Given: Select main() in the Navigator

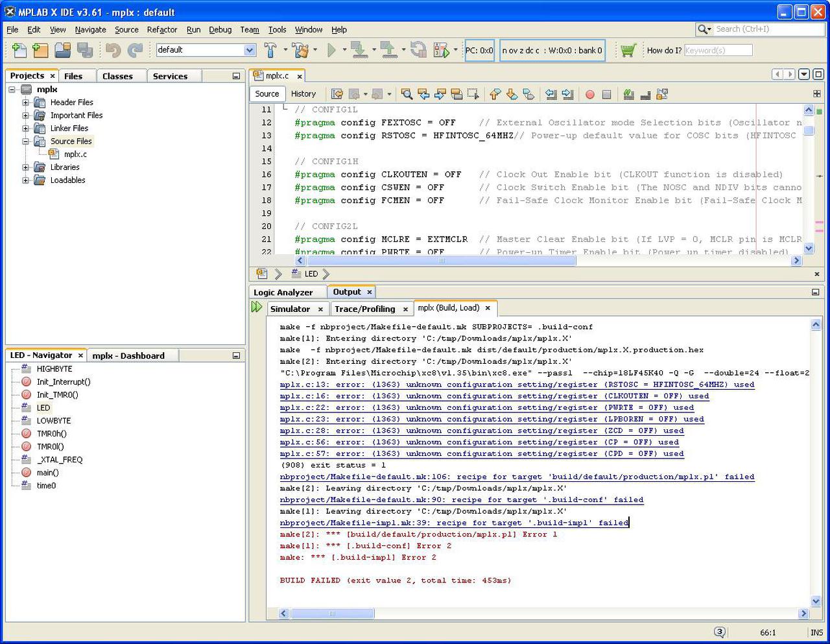Looking at the screenshot, I should click(x=47, y=473).
